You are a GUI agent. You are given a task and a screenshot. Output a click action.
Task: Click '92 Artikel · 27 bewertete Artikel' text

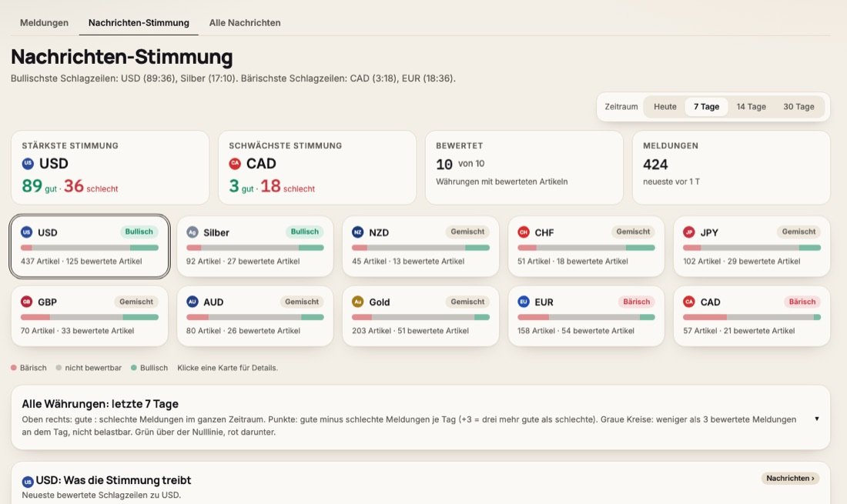point(243,261)
